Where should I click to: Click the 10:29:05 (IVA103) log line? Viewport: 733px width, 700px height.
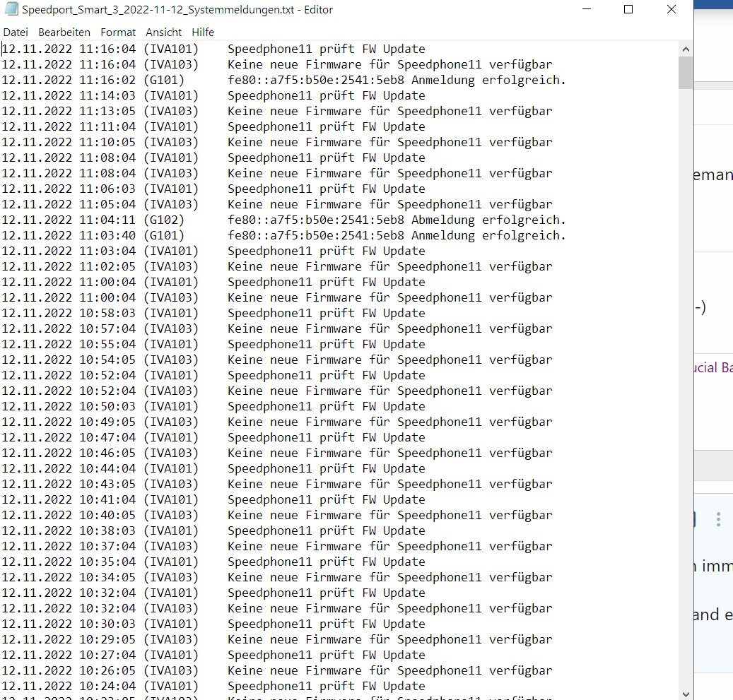[x=277, y=639]
